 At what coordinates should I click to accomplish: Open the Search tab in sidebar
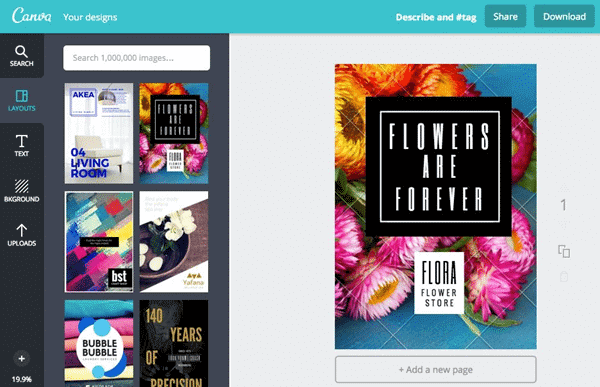21,56
